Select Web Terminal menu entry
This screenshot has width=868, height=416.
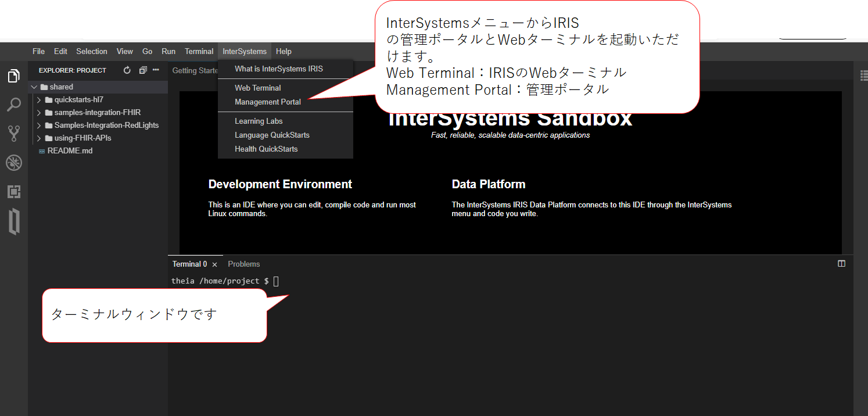257,88
